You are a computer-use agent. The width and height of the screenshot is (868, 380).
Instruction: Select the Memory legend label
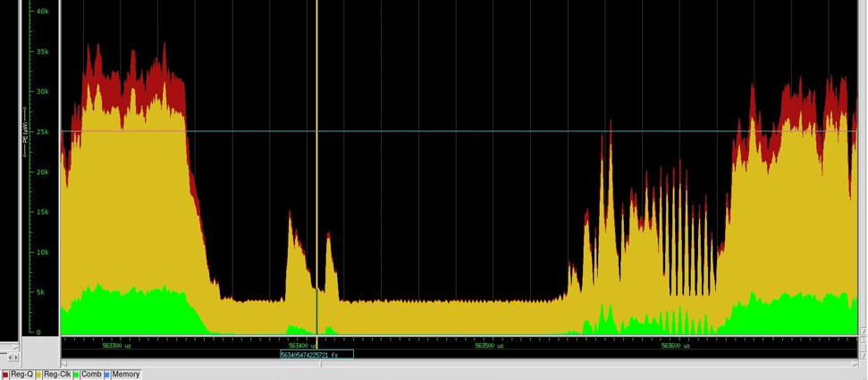point(126,375)
